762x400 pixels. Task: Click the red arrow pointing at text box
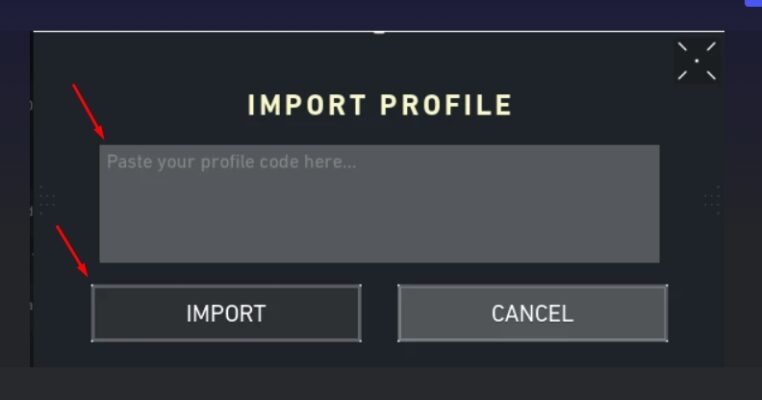tap(88, 111)
